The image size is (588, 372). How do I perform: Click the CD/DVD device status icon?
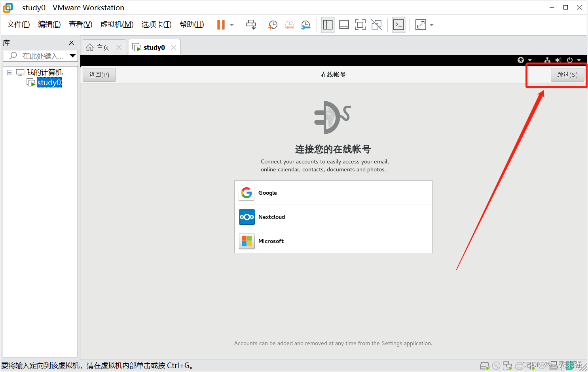496,366
